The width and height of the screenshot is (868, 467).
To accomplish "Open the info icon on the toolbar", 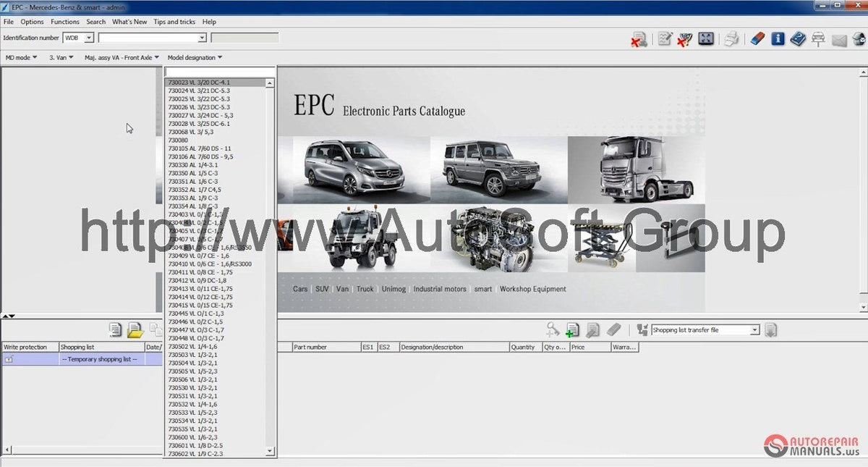I will [778, 38].
